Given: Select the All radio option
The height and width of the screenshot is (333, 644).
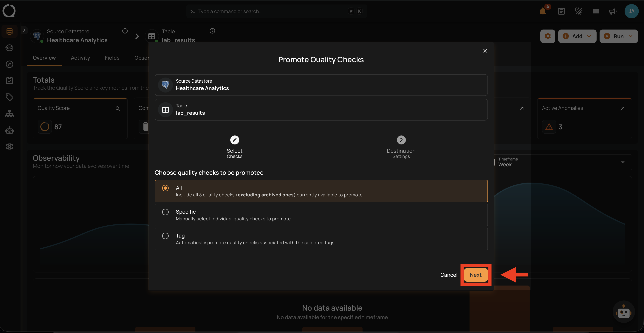Looking at the screenshot, I should pyautogui.click(x=165, y=188).
